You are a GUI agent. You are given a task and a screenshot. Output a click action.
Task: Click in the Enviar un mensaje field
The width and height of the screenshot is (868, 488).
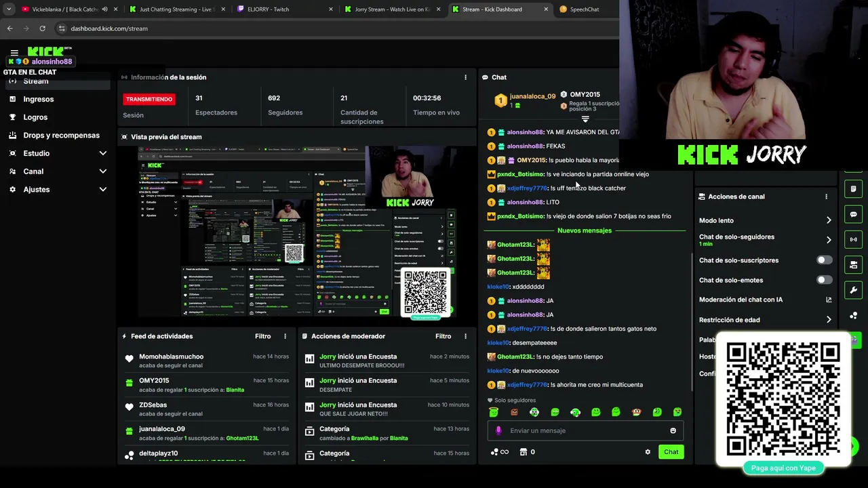586,430
